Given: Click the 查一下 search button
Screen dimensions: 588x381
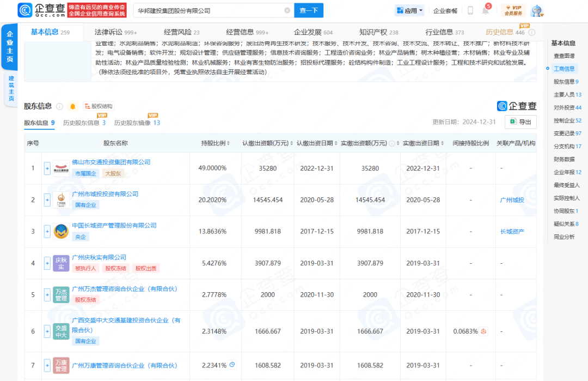Looking at the screenshot, I should coord(309,10).
